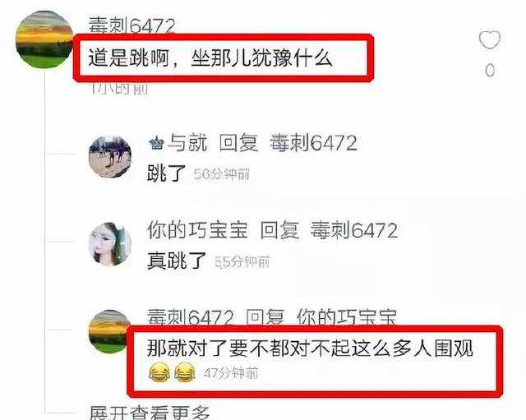Viewport: 526px width, 420px height.
Task: Open profile of username 与就
Action: 187,143
